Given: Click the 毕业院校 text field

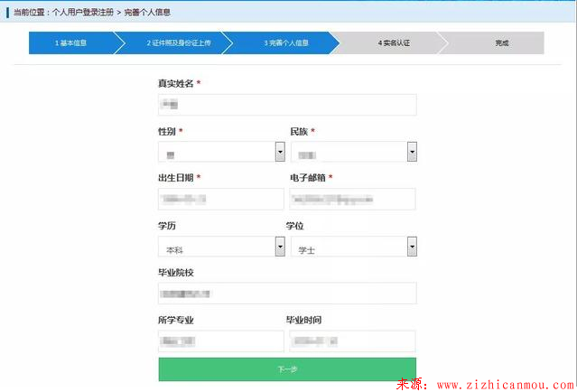Looking at the screenshot, I should (287, 294).
